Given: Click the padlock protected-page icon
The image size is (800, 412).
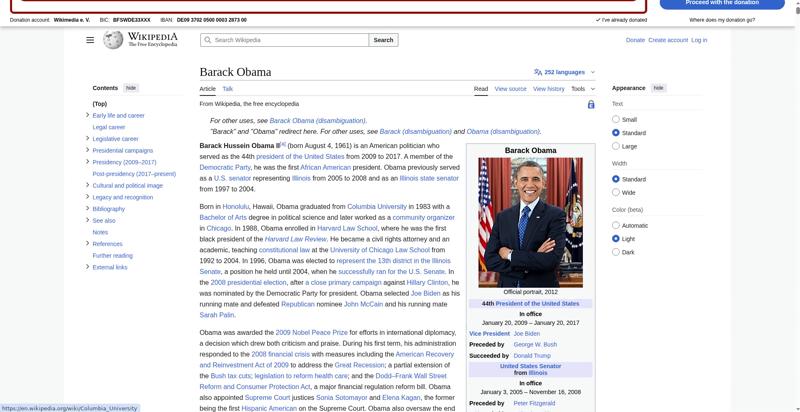Looking at the screenshot, I should pos(591,104).
